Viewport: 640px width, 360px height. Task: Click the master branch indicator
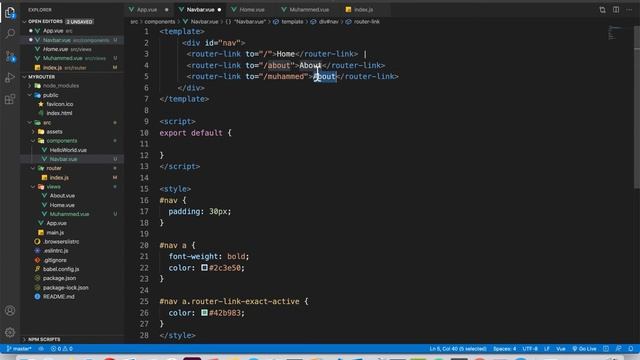(x=19, y=349)
